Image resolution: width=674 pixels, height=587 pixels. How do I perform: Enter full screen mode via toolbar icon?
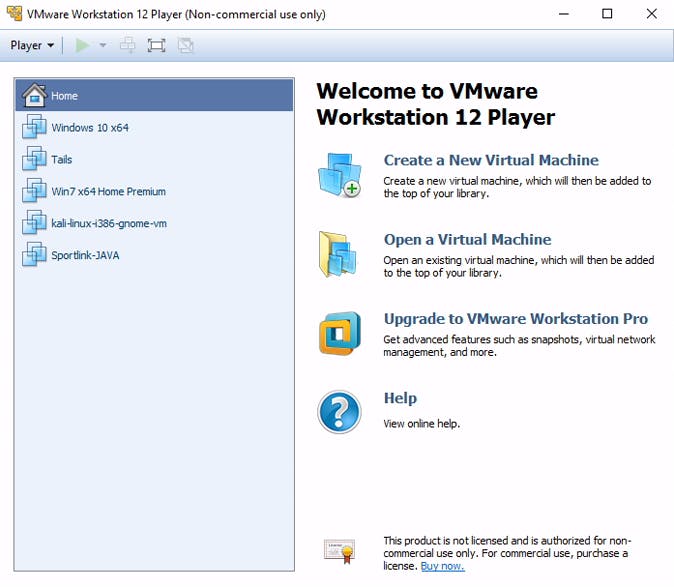pos(156,45)
